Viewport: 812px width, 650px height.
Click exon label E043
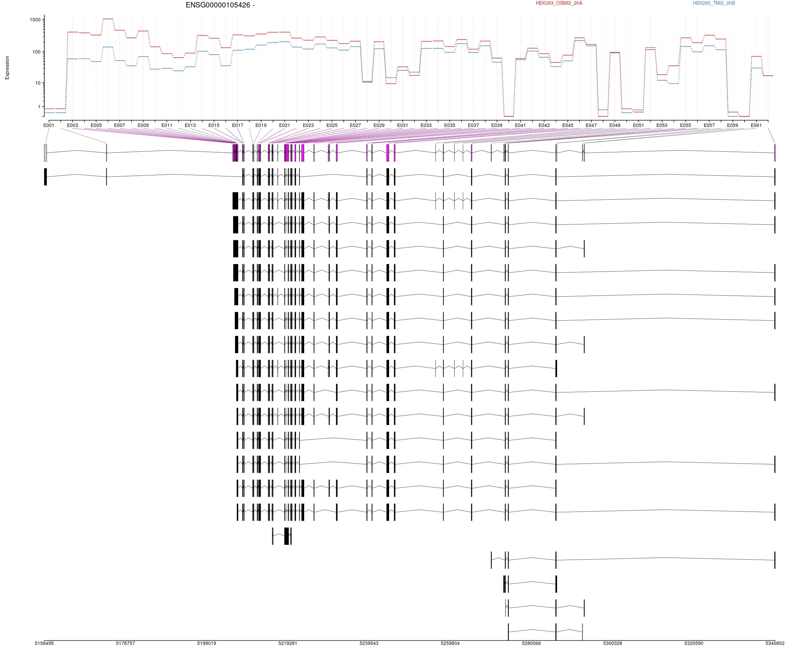pyautogui.click(x=544, y=126)
